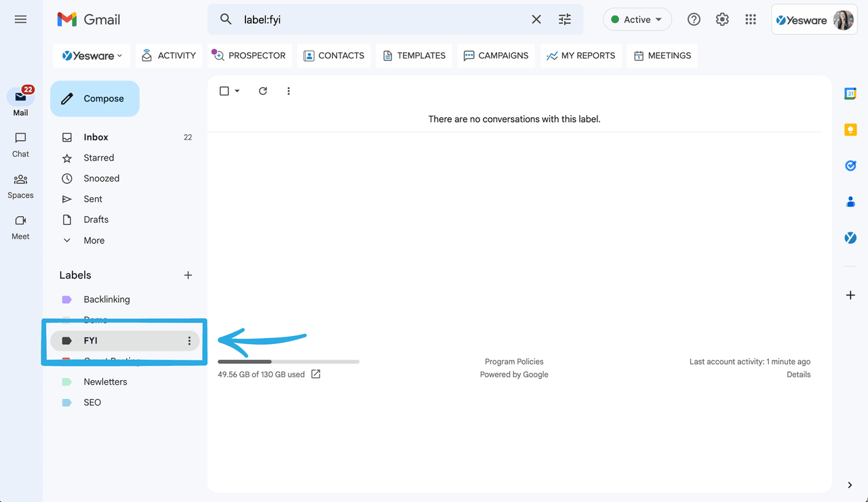Open the Active status dropdown

(637, 19)
